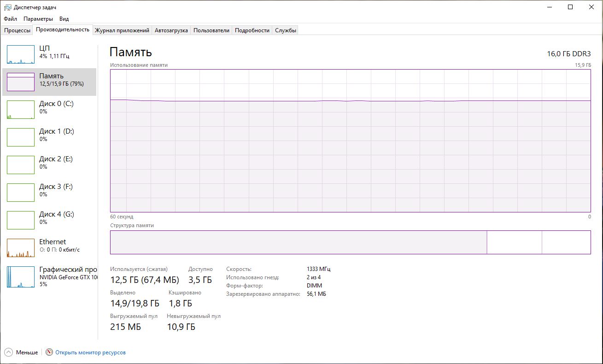Open the NVIDIA GeForce GPU graph icon
603x364 pixels.
tap(21, 277)
